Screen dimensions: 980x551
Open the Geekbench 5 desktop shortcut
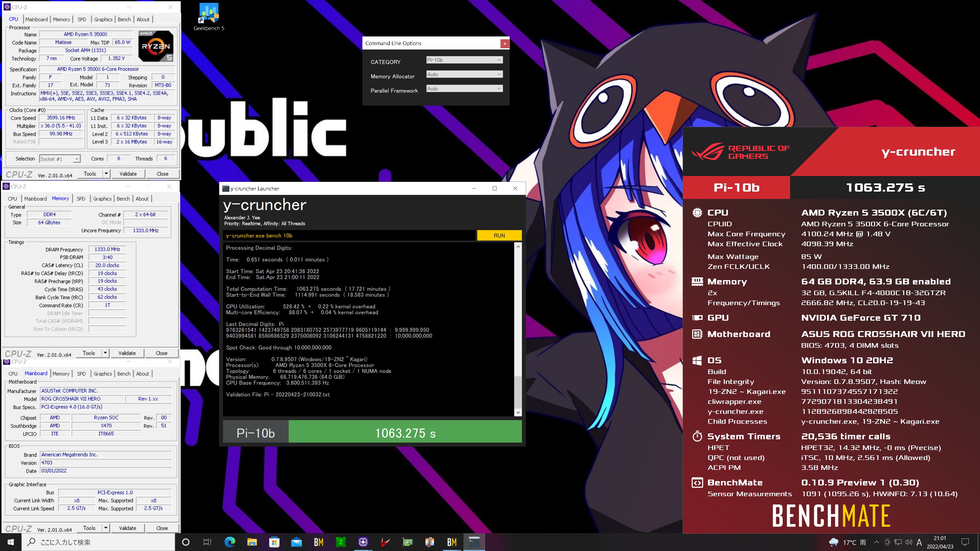tap(209, 18)
